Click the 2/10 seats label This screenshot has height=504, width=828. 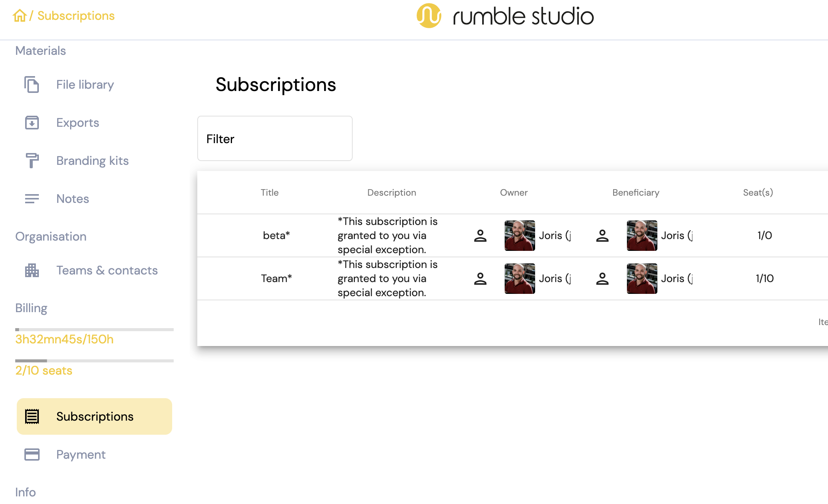44,370
